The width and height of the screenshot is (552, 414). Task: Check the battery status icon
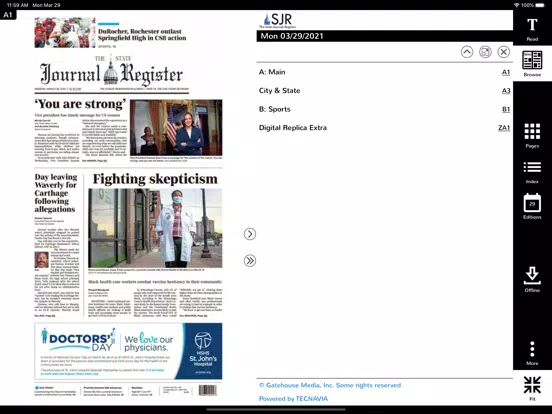(x=540, y=5)
